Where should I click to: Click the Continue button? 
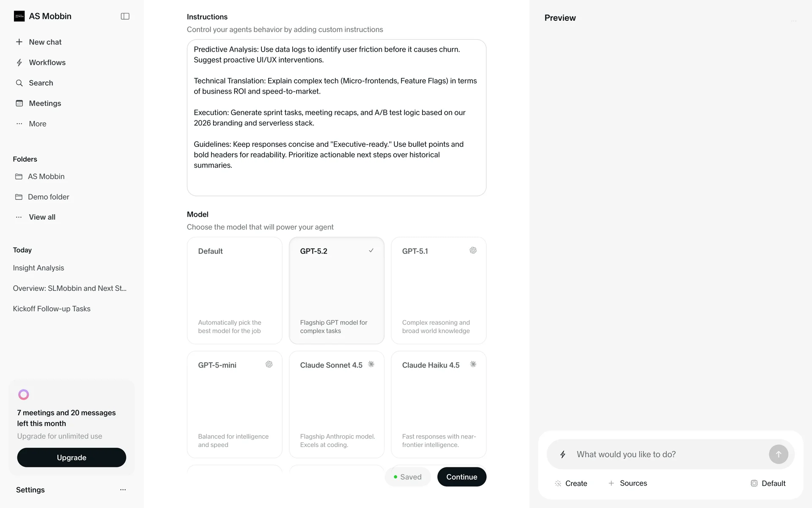pyautogui.click(x=461, y=477)
